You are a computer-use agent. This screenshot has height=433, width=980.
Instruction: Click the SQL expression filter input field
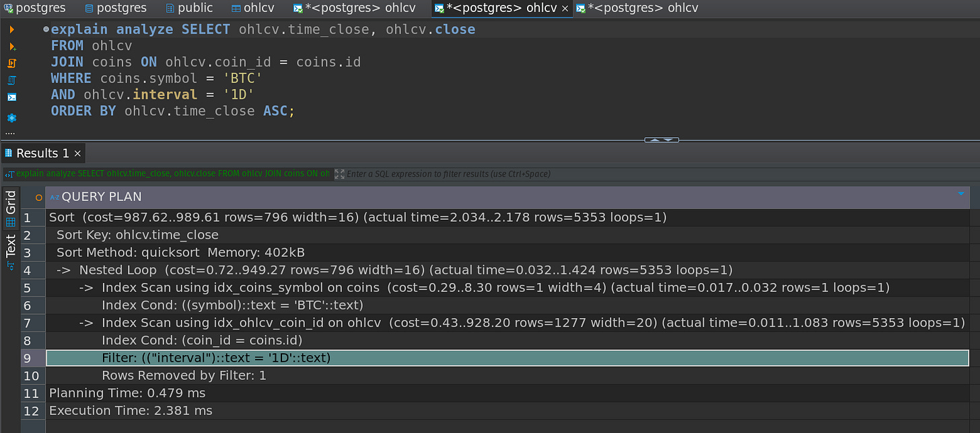[x=471, y=173]
